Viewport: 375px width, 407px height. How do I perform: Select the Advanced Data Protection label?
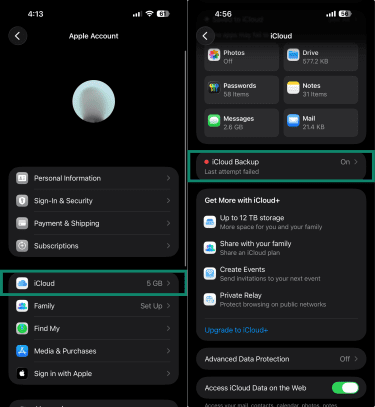click(x=247, y=359)
